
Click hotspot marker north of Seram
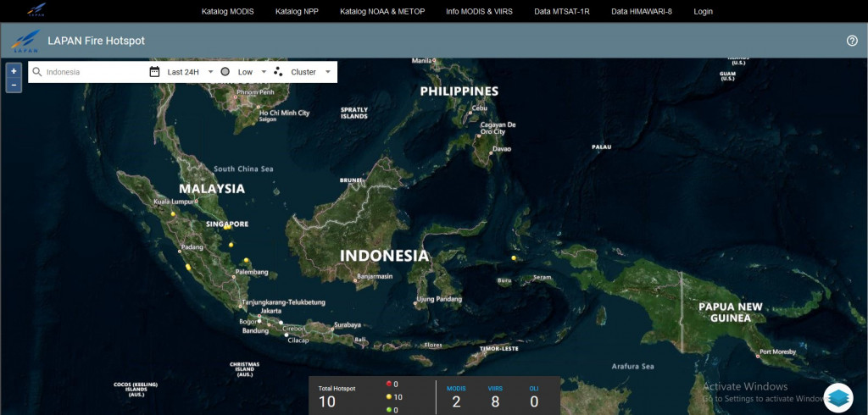[514, 257]
